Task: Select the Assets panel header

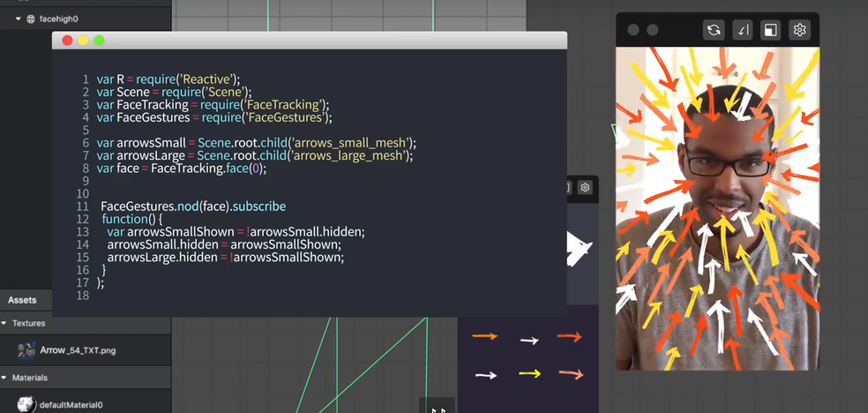Action: click(23, 300)
